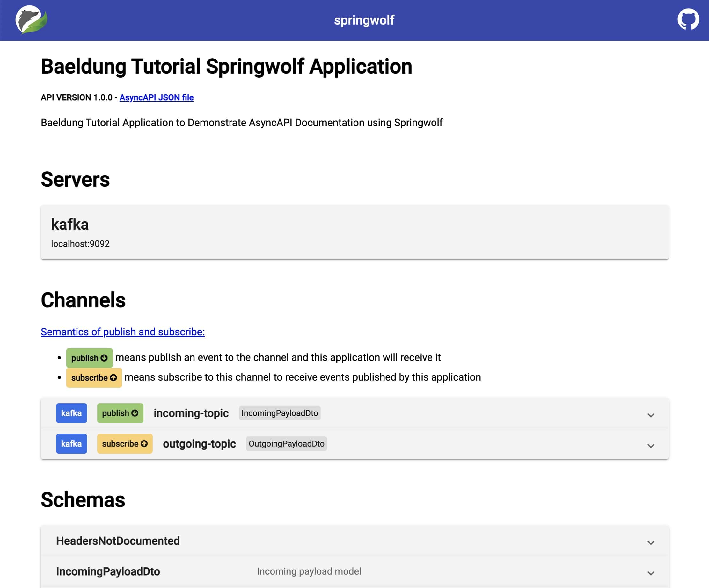
Task: Click the Schemas section heading
Action: pyautogui.click(x=83, y=500)
